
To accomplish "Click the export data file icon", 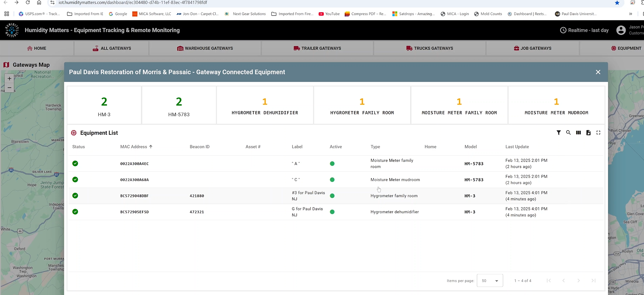I will coord(588,133).
